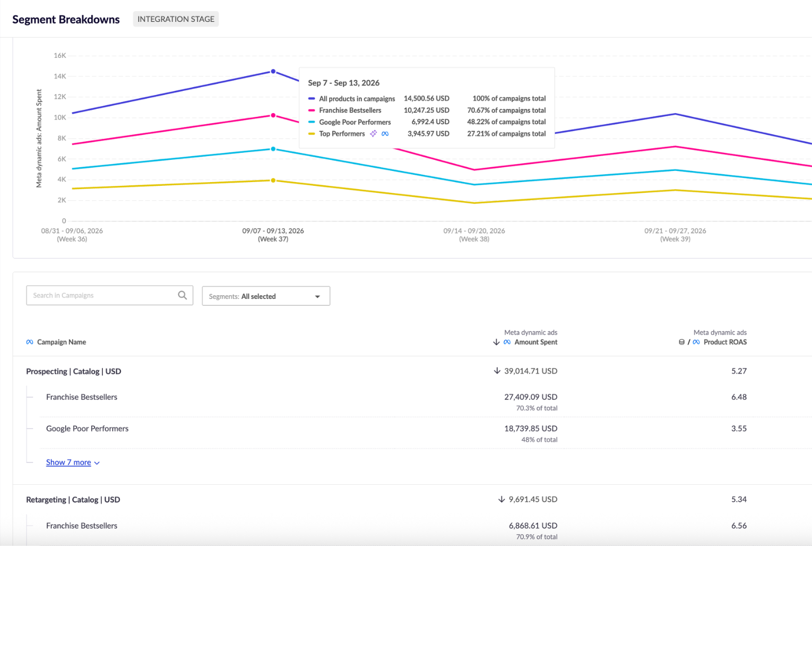Click the Week 38 x-axis label
This screenshot has height=660, width=812.
474,235
